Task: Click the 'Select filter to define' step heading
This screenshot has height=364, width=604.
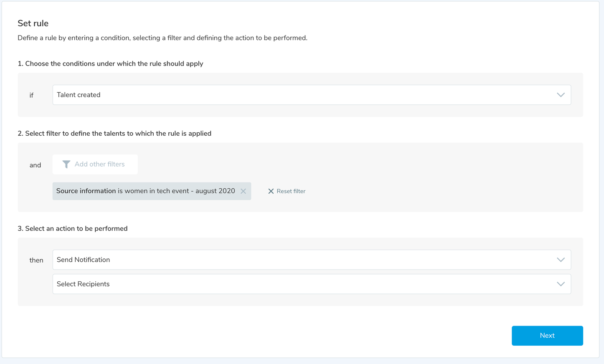Action: coord(114,134)
